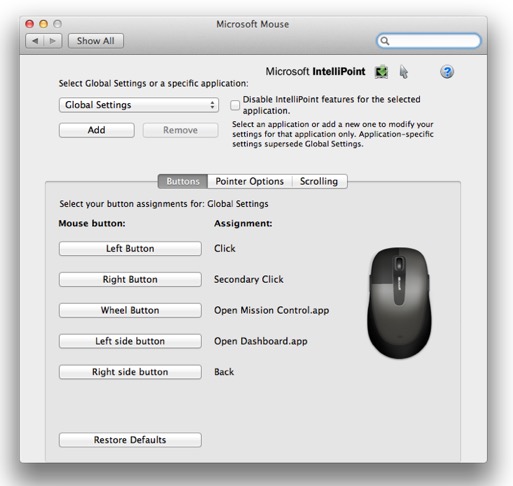This screenshot has height=486, width=513.
Task: Go forward with the right arrow button
Action: (53, 41)
